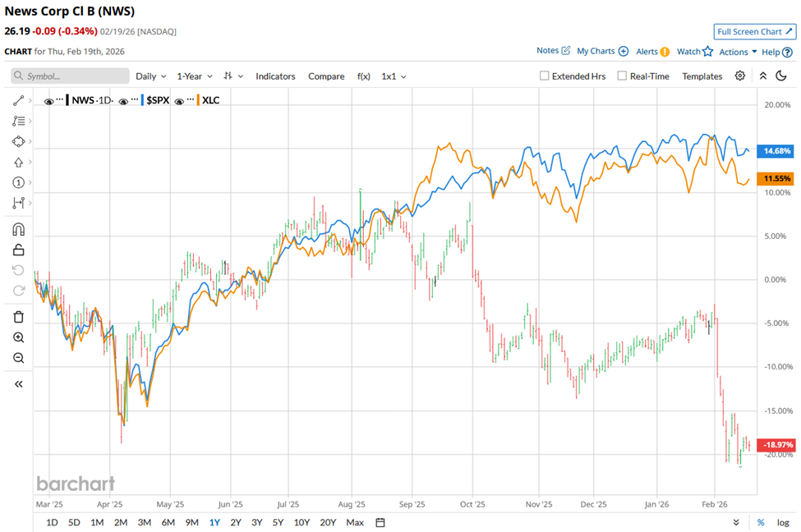Open chart settings gear icon
This screenshot has height=532, width=801.
point(740,76)
